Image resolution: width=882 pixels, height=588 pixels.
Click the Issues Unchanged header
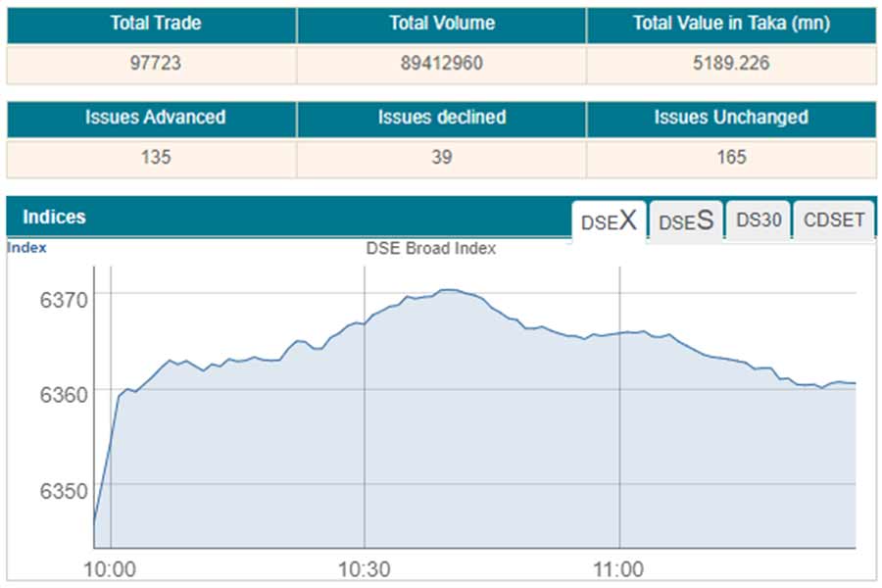731,118
